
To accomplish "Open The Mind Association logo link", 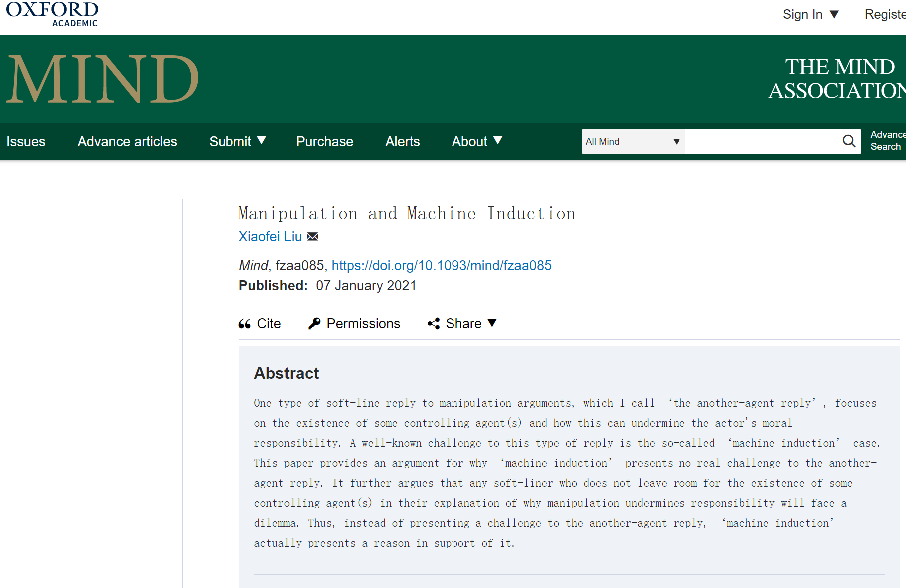I will (837, 79).
